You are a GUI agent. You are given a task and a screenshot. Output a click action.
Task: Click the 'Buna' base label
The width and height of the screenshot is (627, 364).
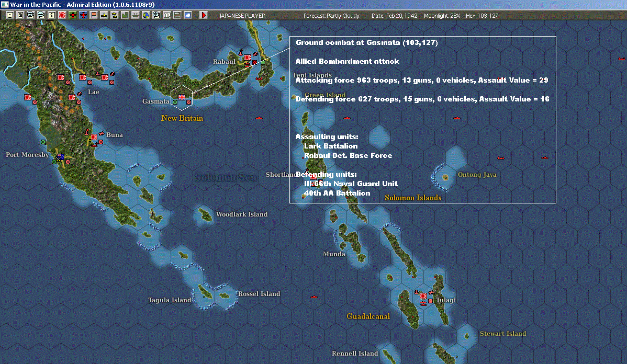115,134
